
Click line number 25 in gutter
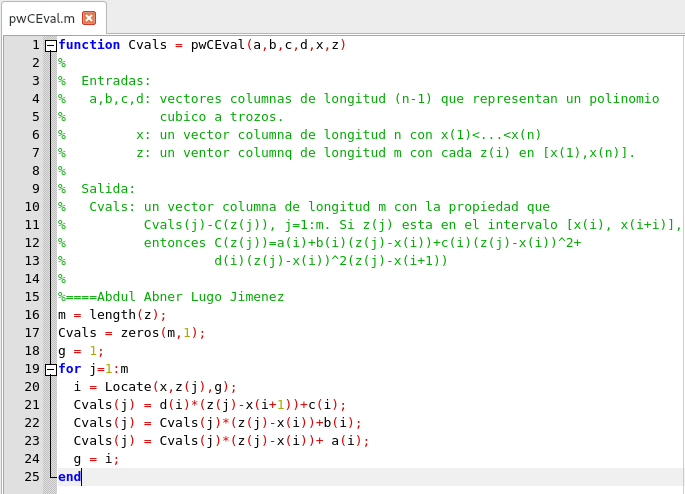click(32, 477)
